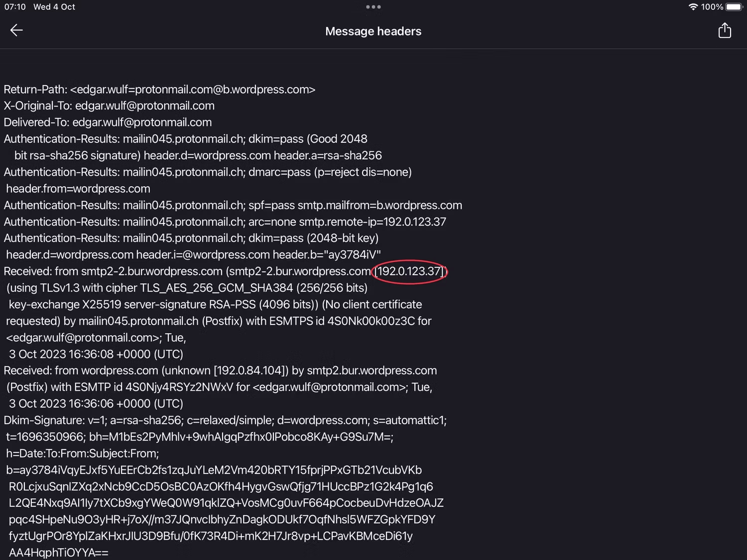Tap edgar.wulf@protonmail.com in X-Original-To

[144, 106]
